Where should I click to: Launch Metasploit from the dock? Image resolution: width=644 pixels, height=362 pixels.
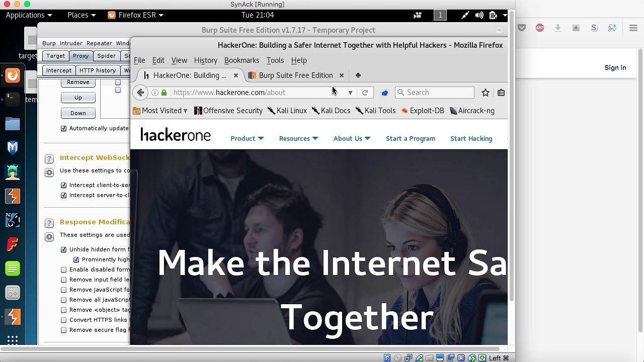(x=13, y=147)
